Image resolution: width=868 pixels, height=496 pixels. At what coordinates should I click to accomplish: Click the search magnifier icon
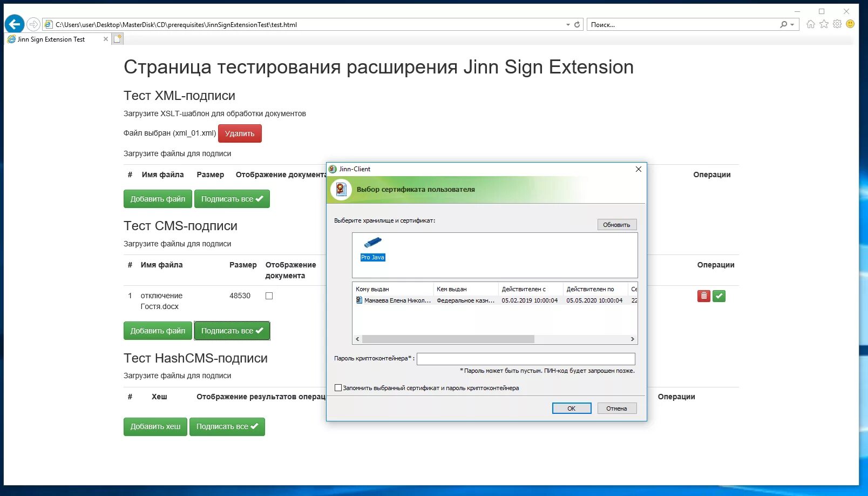coord(783,24)
